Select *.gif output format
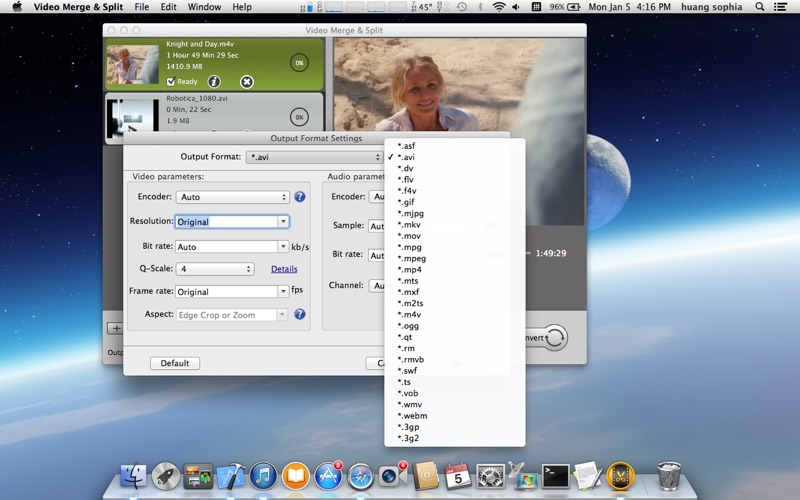The width and height of the screenshot is (800, 500). coord(455,202)
